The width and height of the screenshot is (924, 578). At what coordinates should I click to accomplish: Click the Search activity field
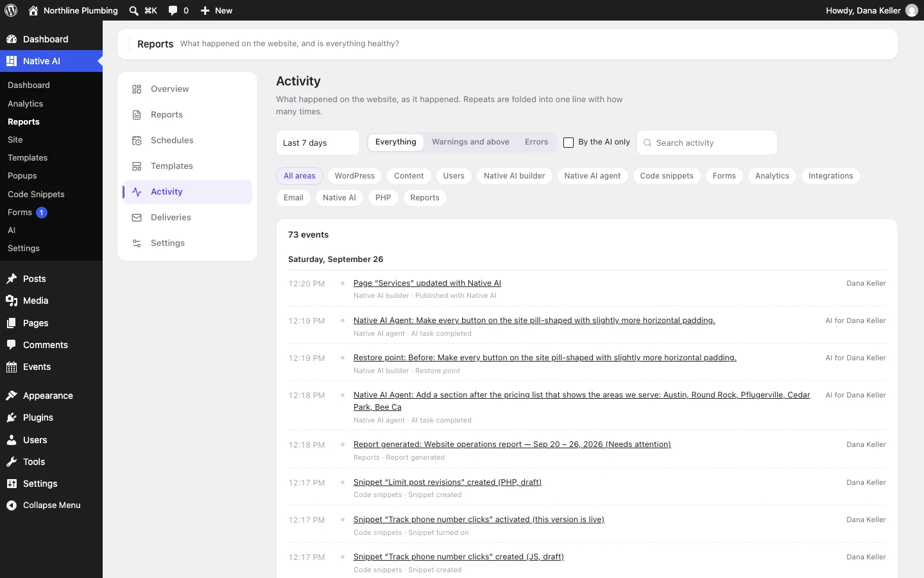[707, 143]
